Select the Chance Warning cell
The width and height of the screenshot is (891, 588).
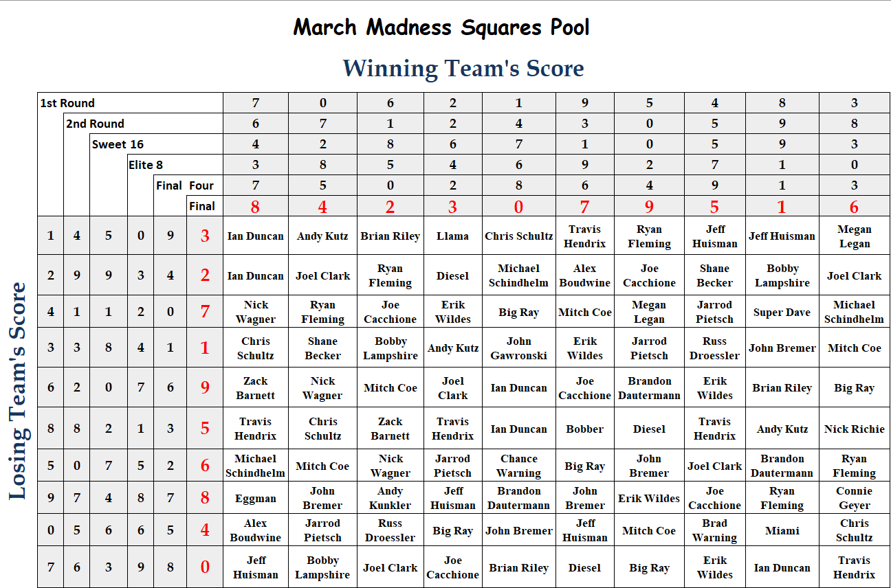519,466
